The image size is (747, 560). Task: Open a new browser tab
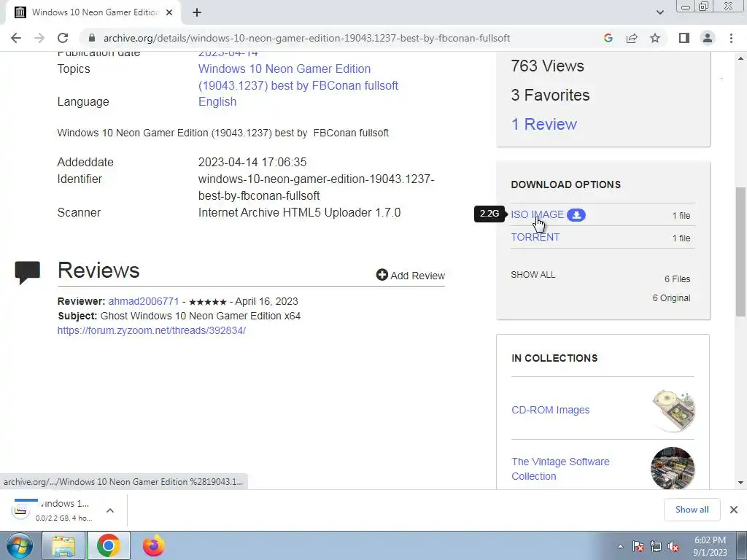click(197, 12)
